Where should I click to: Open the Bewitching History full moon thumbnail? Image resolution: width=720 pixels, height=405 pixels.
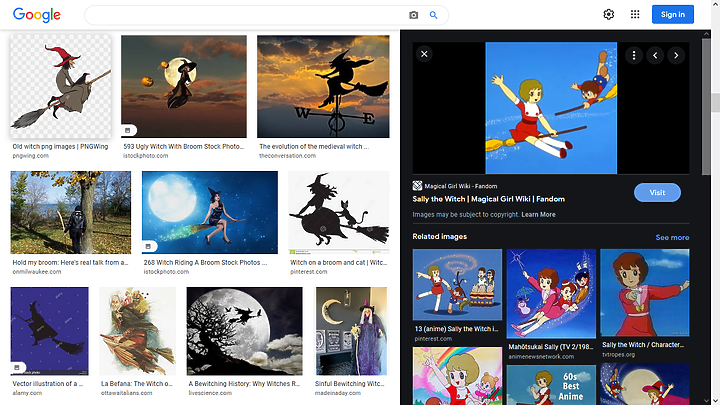[x=245, y=331]
